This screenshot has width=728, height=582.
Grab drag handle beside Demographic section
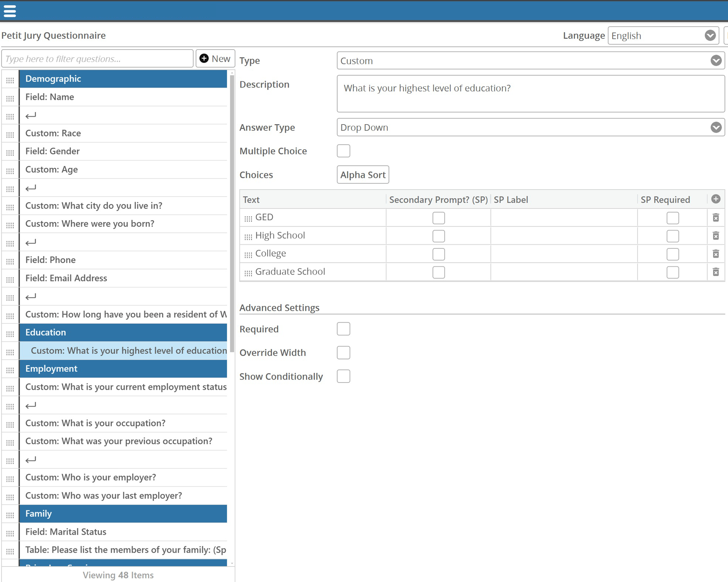(10, 79)
